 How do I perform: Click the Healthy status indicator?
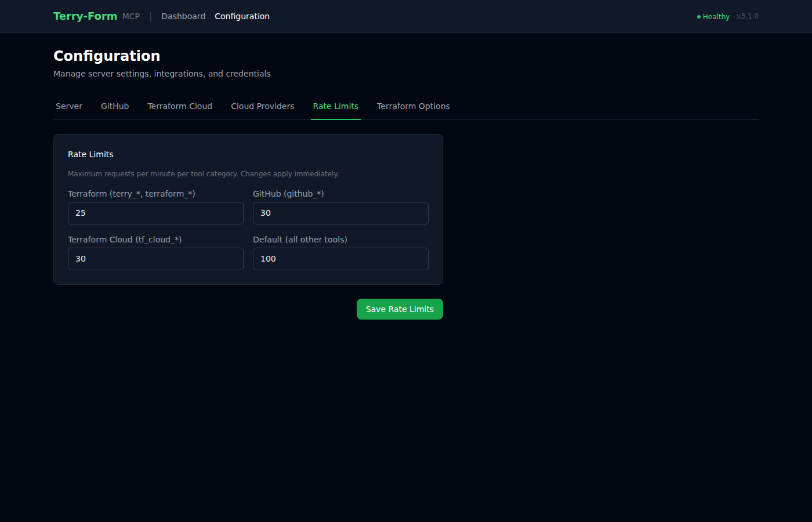713,17
